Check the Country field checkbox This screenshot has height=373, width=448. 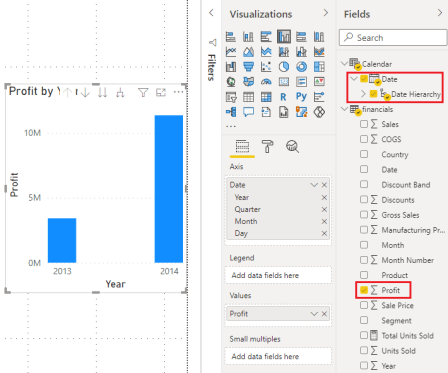pos(364,154)
